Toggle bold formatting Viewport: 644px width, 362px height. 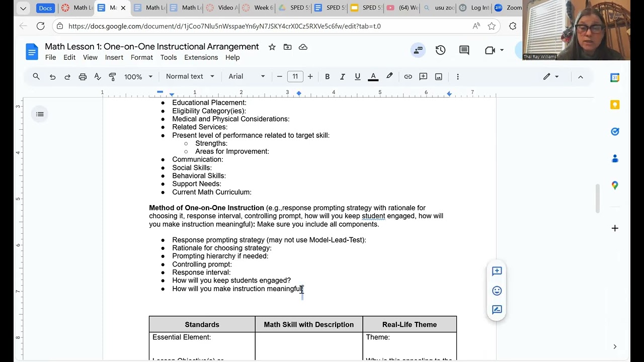pos(327,76)
